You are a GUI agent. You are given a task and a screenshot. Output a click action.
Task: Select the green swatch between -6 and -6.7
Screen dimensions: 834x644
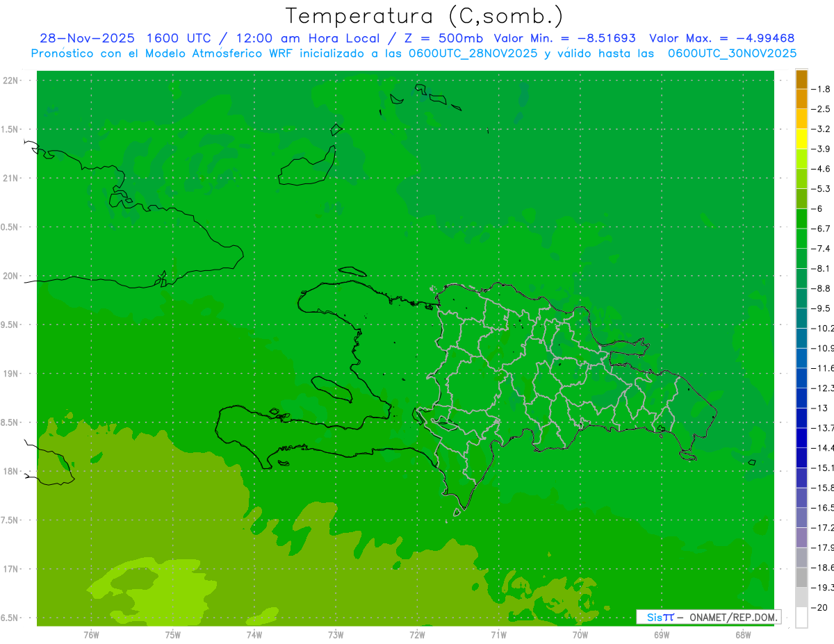[x=801, y=219]
